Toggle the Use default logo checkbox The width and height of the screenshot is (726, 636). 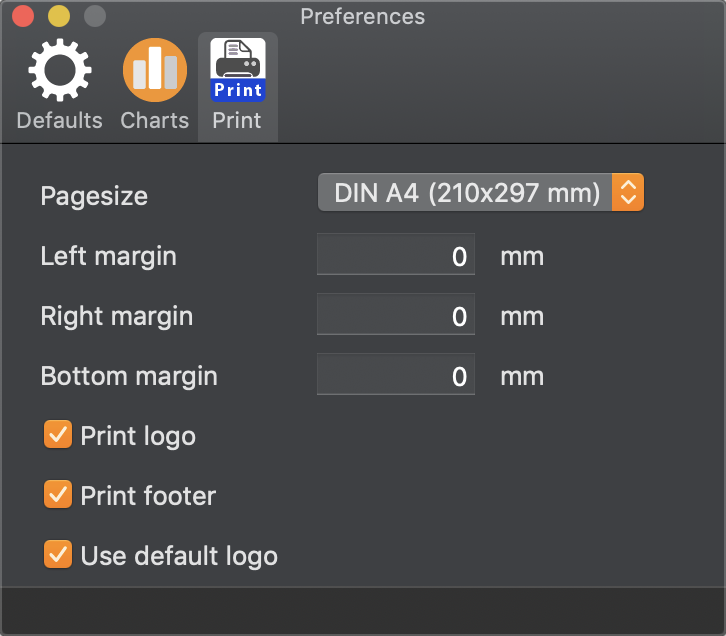(x=58, y=554)
